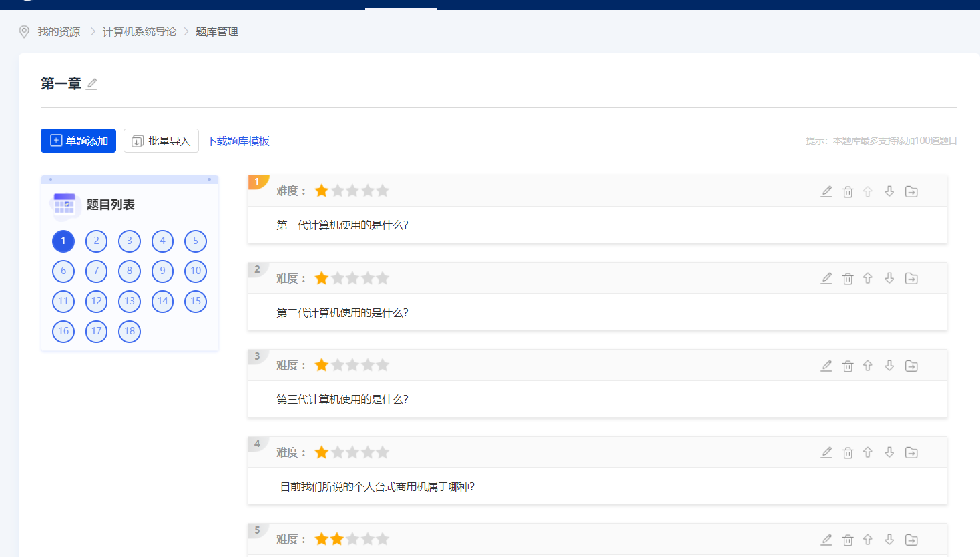The width and height of the screenshot is (980, 557).
Task: Rename 第一章 using the pencil icon
Action: [91, 83]
